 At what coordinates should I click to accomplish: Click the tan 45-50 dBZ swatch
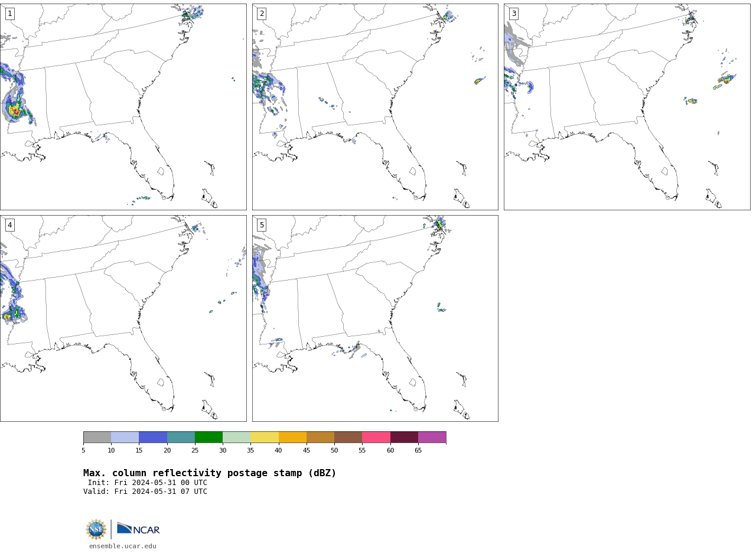320,437
